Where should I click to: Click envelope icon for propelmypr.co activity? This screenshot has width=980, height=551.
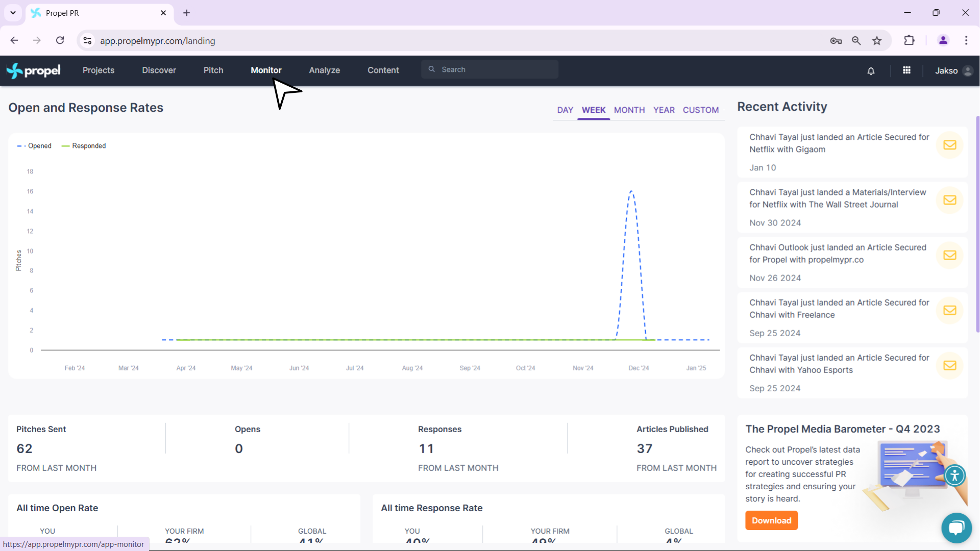[949, 255]
